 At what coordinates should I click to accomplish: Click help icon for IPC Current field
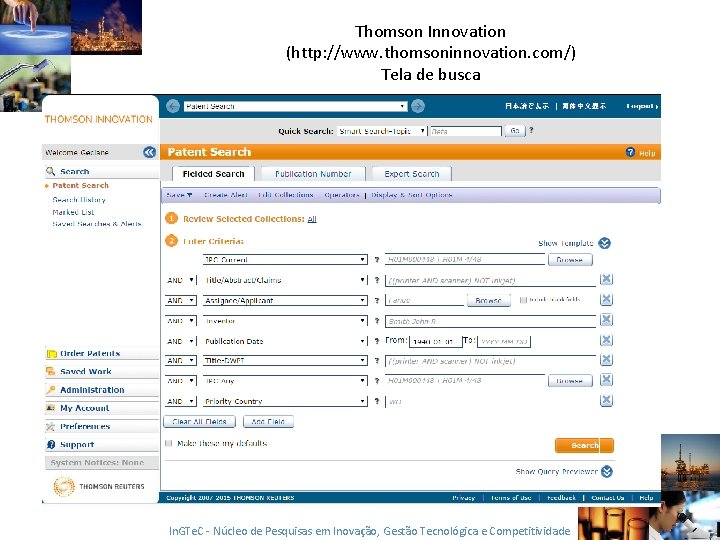[377, 259]
